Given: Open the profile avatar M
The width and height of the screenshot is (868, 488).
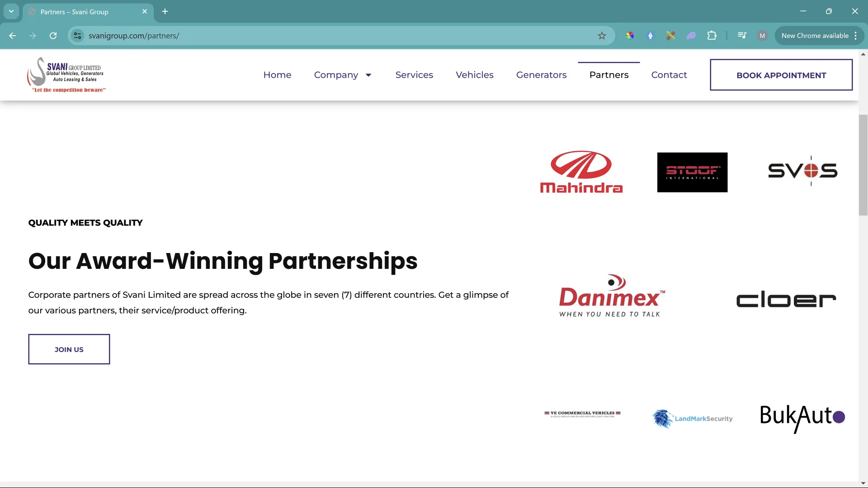Looking at the screenshot, I should click(762, 36).
